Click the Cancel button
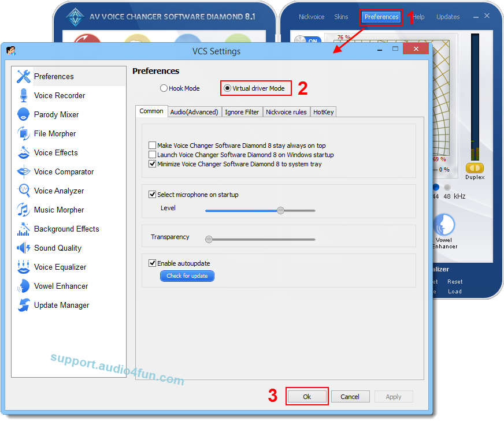This screenshot has height=421, width=504. [x=350, y=397]
